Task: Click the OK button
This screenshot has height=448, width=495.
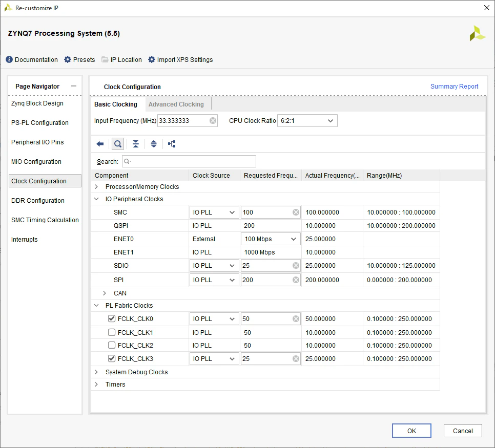Action: 411,431
